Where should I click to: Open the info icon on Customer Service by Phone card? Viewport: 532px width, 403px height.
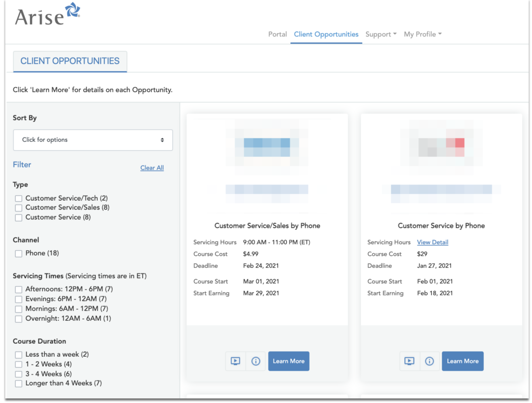click(430, 361)
